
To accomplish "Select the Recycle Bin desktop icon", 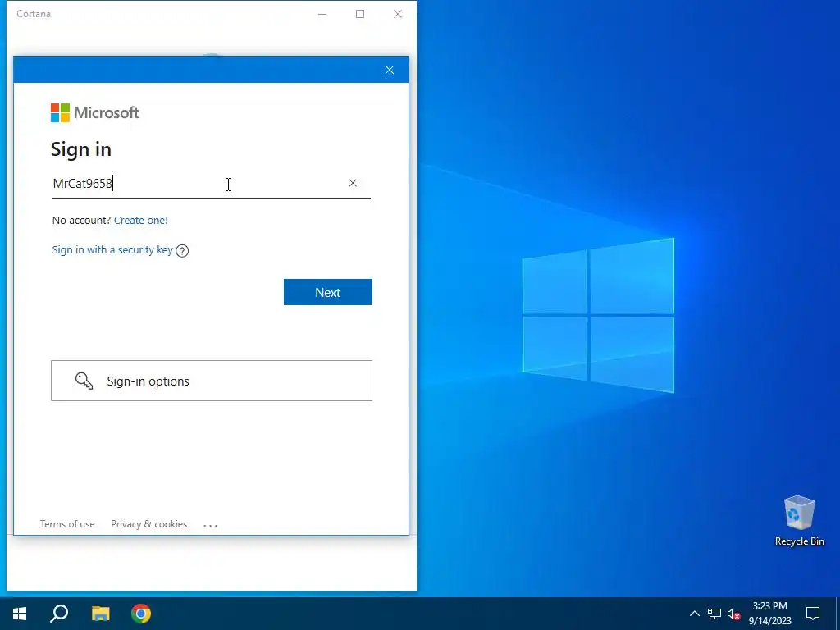I will point(799,521).
